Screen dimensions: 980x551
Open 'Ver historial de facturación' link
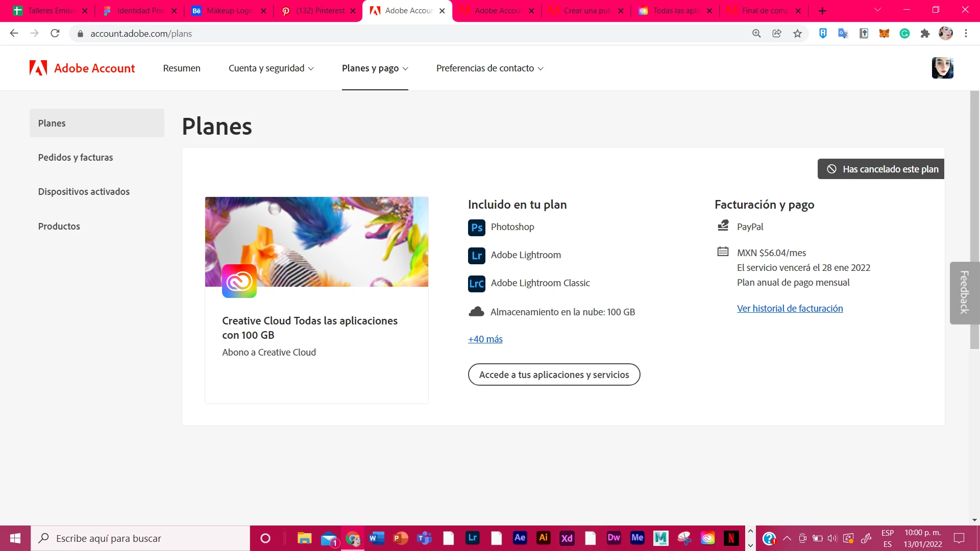790,309
